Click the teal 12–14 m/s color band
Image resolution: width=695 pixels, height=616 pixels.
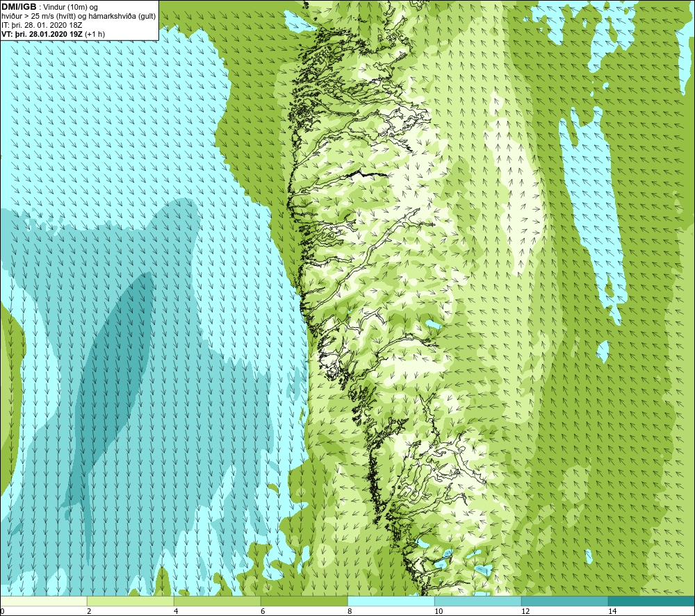564,601
